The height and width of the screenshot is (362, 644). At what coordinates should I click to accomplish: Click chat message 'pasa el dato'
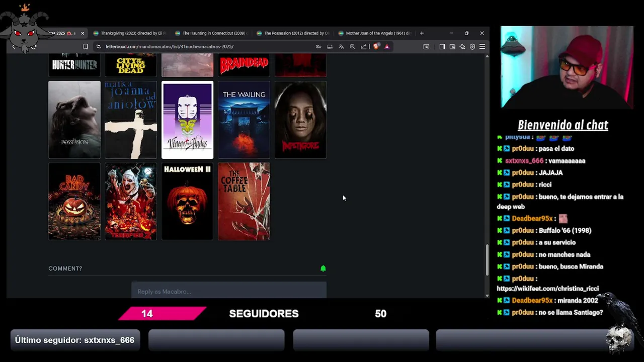pyautogui.click(x=556, y=149)
